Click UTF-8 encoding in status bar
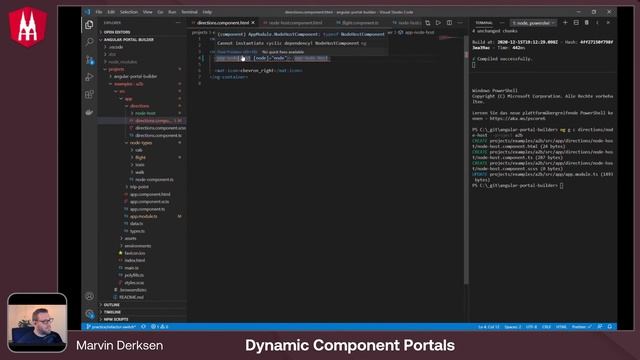 (531, 327)
